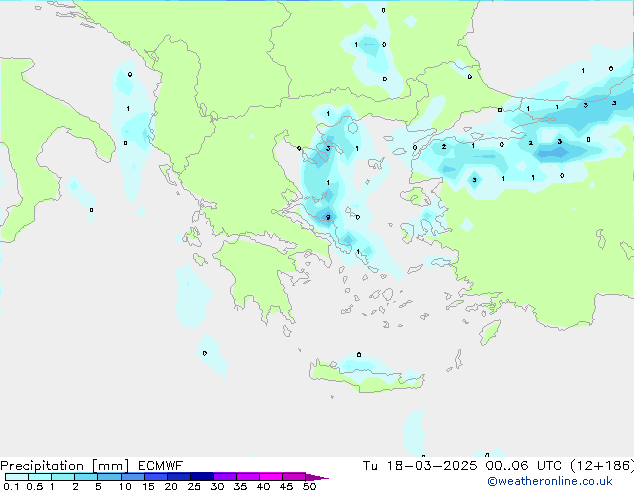Pick the medium blue 10–15 mm legend swatch
634x490 pixels.
pos(133,477)
